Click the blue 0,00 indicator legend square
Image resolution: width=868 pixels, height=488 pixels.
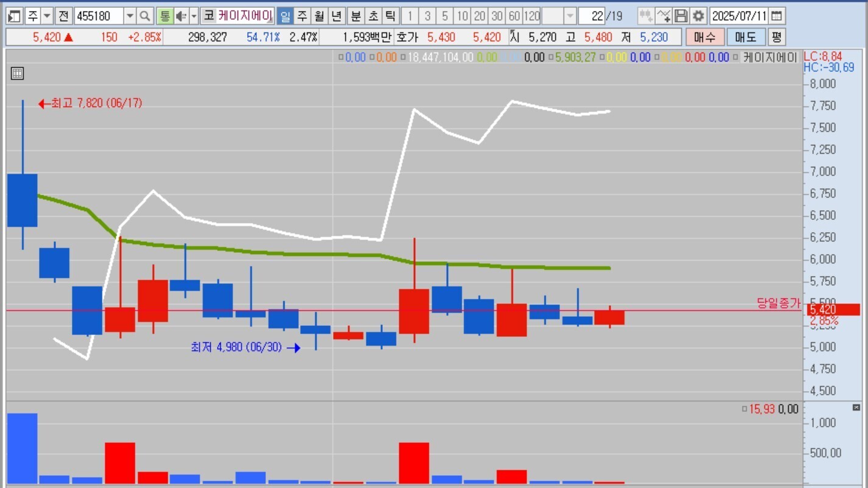point(341,58)
